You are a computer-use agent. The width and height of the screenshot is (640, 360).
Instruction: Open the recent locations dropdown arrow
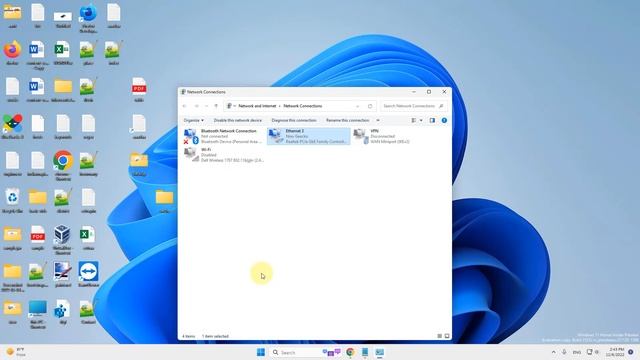click(x=206, y=106)
